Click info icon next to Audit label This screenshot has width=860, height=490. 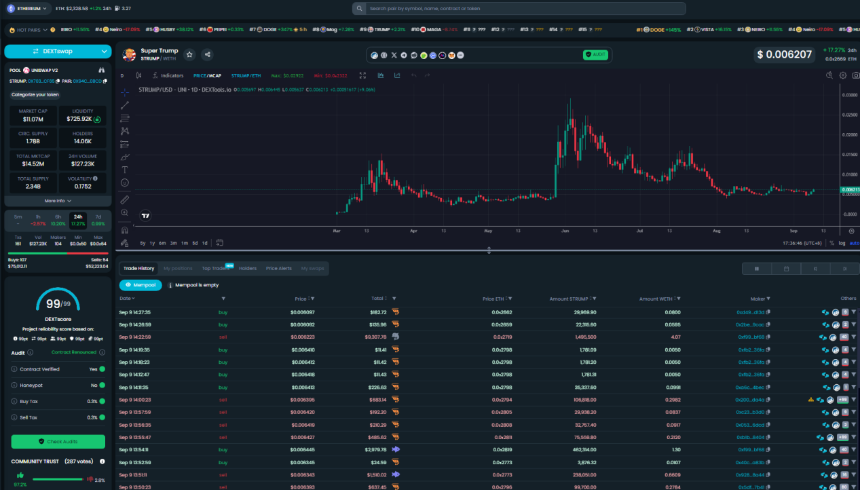click(x=30, y=353)
